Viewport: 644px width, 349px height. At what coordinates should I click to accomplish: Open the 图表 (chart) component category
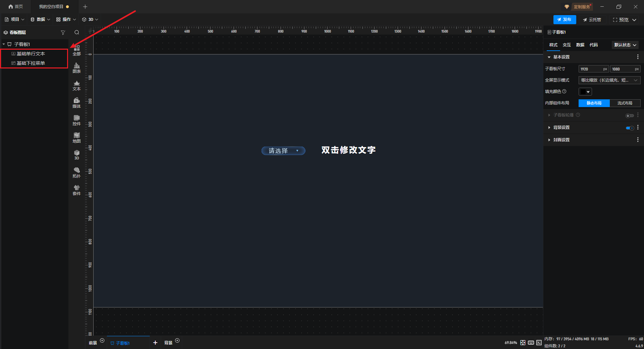(x=76, y=67)
